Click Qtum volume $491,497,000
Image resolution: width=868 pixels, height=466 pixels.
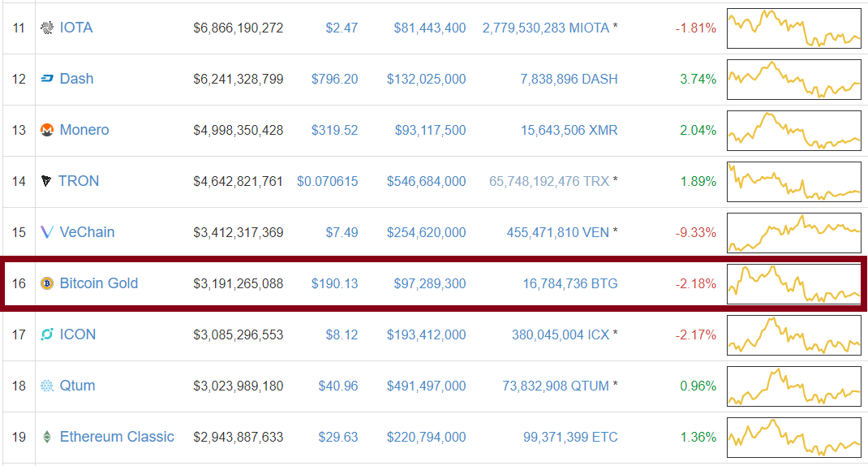click(426, 386)
